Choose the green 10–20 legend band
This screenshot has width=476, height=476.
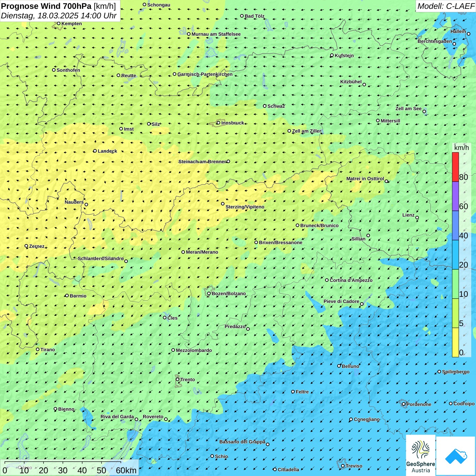coord(455,284)
